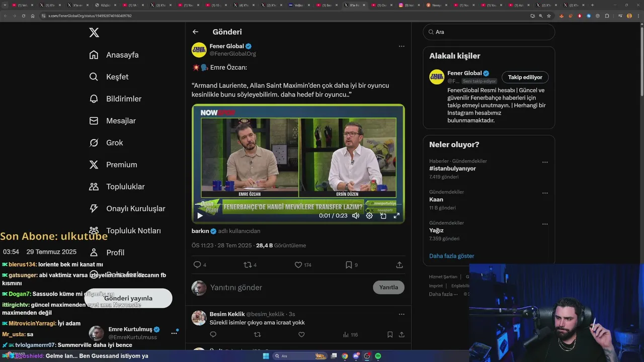Viewport: 644px width, 362px height.
Task: Bookmark page with star icon
Action: tap(549, 16)
